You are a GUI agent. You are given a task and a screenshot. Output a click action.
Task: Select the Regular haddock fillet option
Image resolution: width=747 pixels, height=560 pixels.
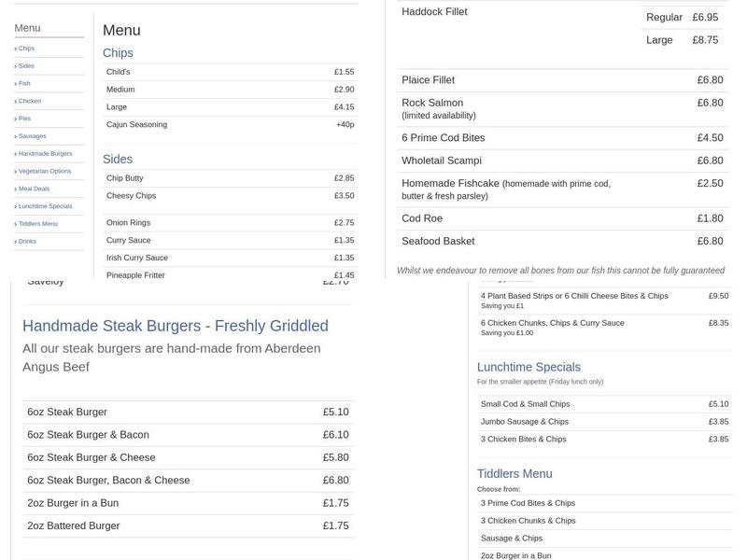coord(665,16)
